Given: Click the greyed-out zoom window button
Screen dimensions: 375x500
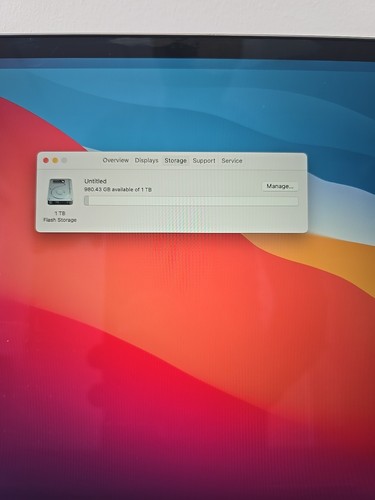Looking at the screenshot, I should pyautogui.click(x=64, y=161).
